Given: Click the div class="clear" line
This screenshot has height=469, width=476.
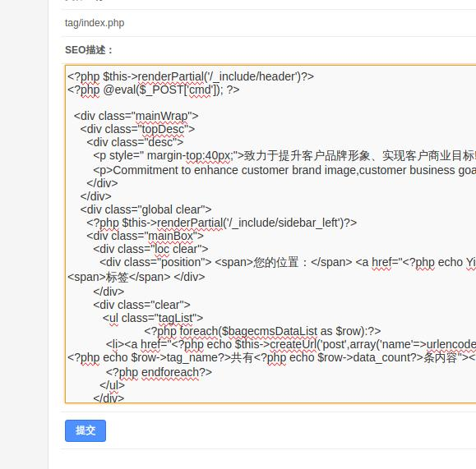Looking at the screenshot, I should point(141,305).
